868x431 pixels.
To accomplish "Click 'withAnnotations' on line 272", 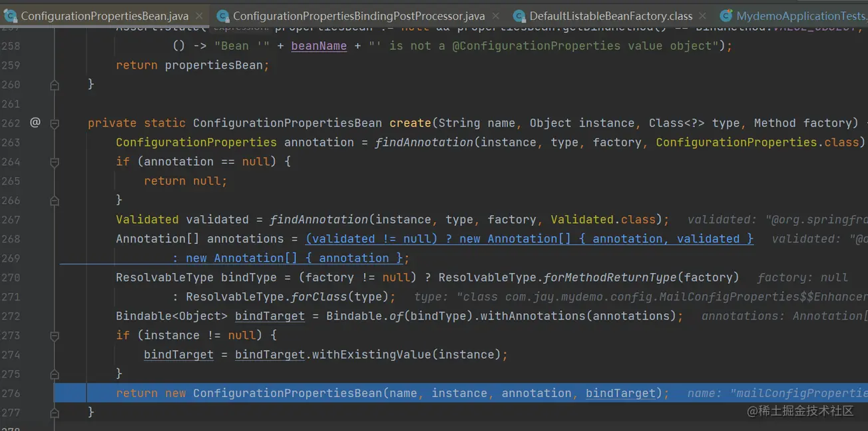I will [533, 316].
